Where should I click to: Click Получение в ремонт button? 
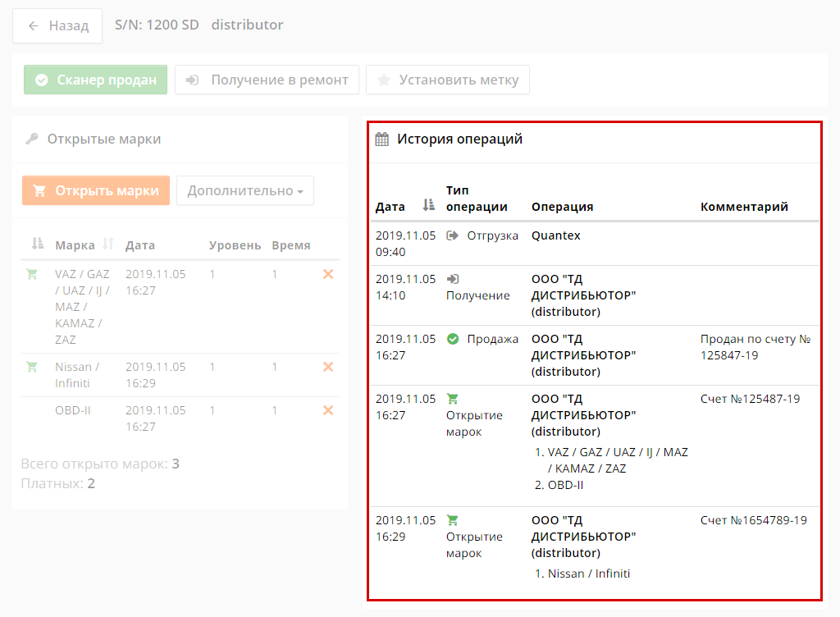pos(267,80)
